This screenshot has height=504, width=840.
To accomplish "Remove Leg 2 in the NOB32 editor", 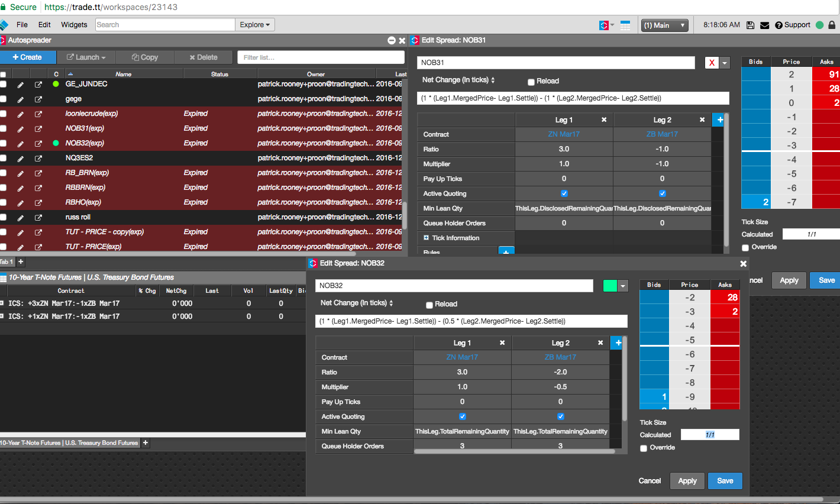I will [x=600, y=343].
